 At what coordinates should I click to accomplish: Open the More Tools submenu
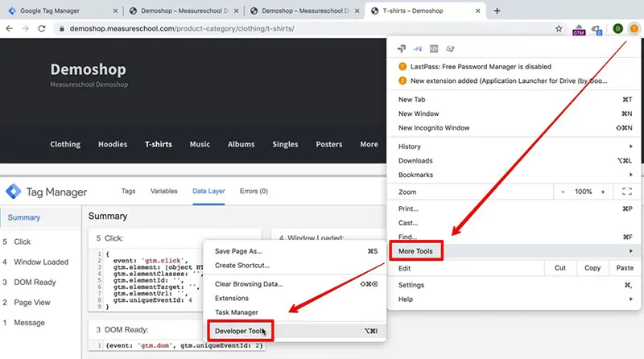[x=514, y=251]
